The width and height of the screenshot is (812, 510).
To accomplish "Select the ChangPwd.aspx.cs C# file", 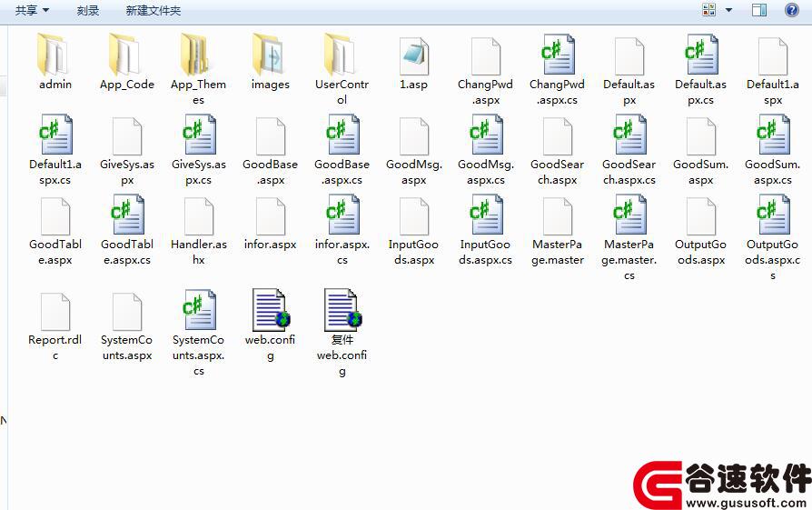I will click(x=557, y=55).
